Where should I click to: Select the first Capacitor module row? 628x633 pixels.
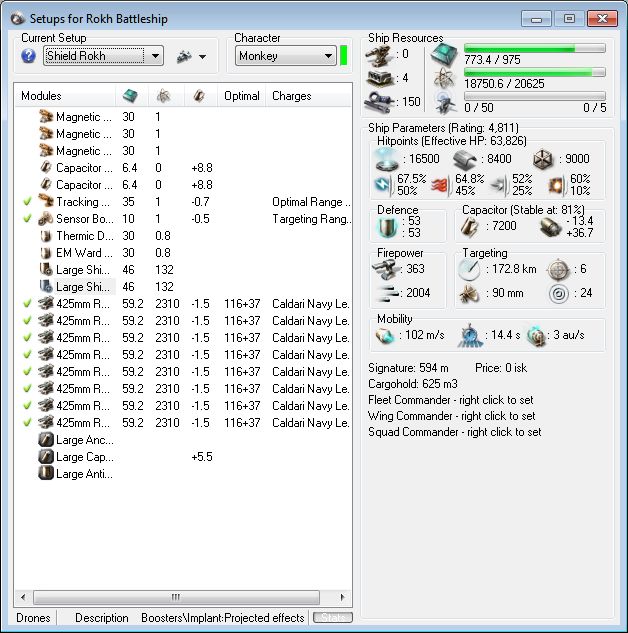click(x=183, y=168)
